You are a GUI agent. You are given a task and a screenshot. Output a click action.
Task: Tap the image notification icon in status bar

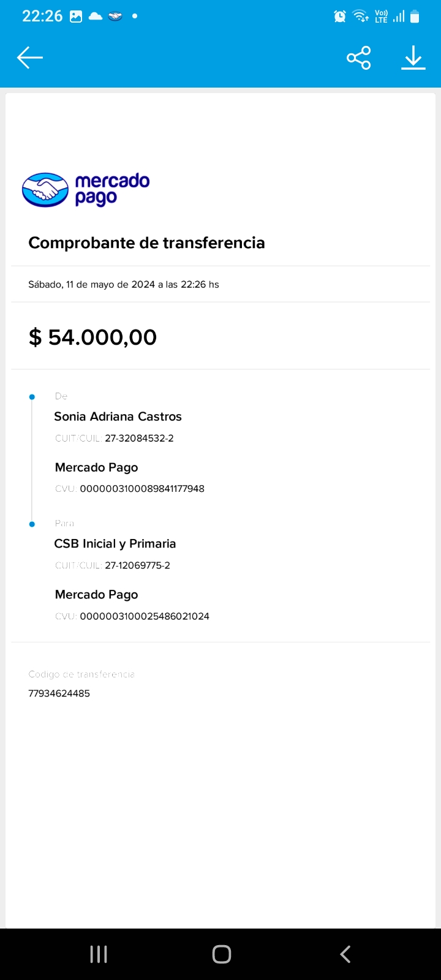[x=76, y=17]
